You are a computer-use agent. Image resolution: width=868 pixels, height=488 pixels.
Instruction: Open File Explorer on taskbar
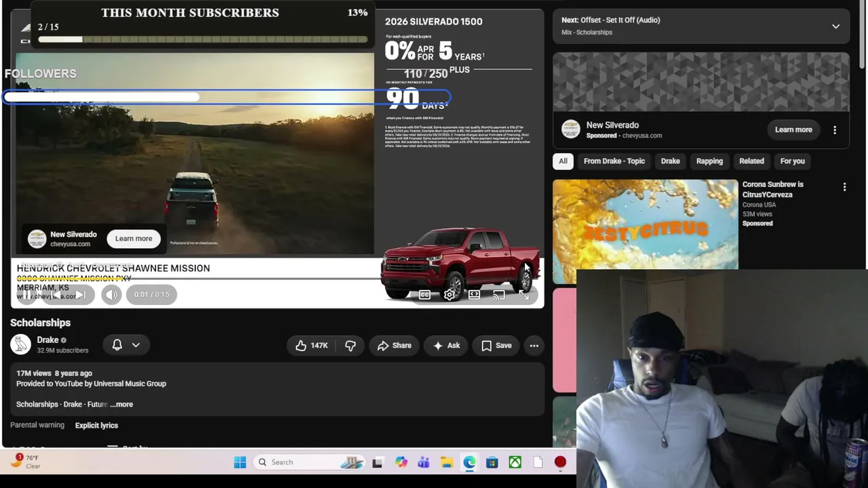(x=447, y=462)
